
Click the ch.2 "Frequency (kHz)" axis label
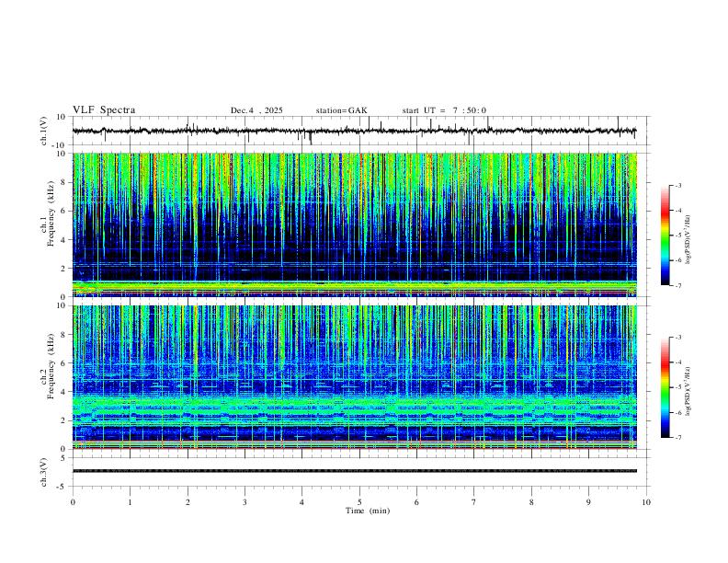click(51, 366)
